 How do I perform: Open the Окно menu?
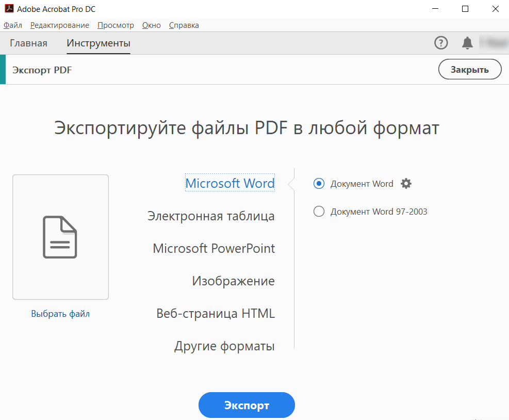(x=151, y=25)
